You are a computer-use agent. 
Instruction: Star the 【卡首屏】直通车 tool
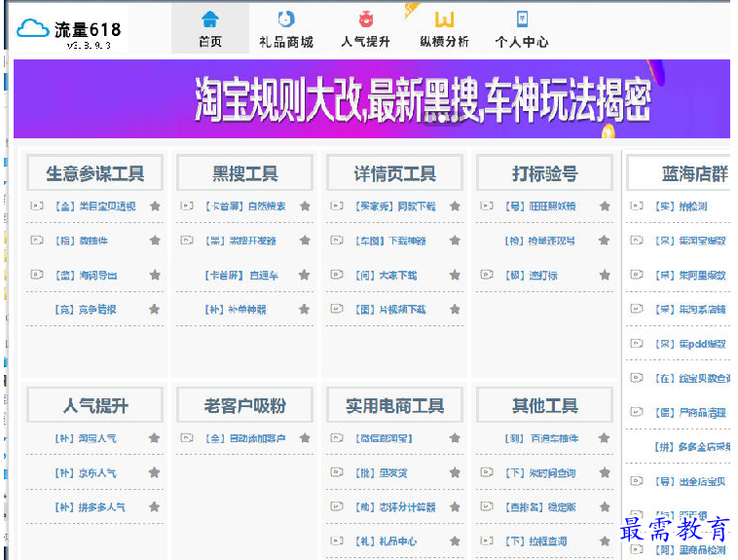[305, 275]
